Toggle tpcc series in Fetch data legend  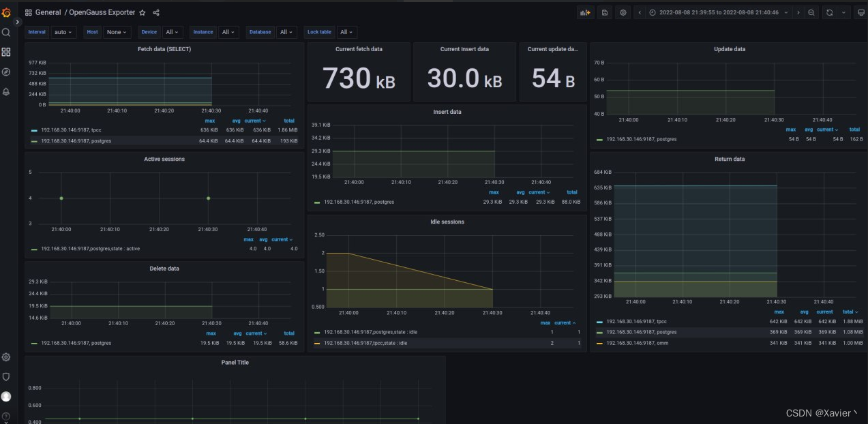[71, 130]
